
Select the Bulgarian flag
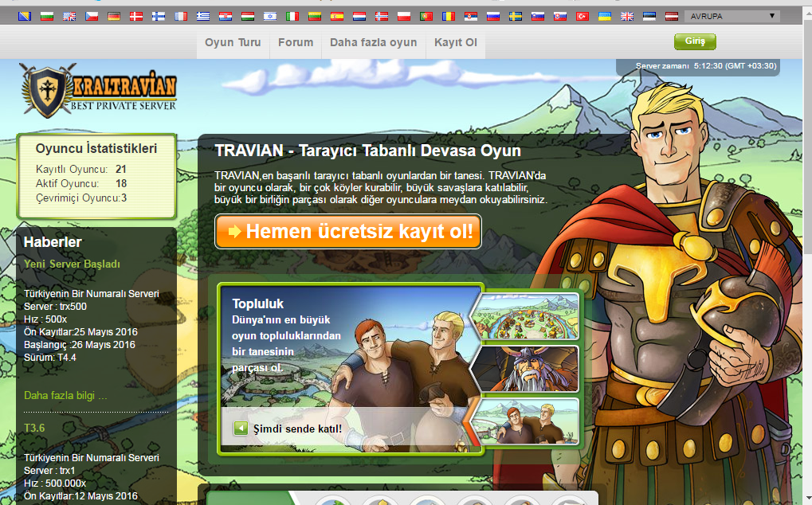(46, 17)
